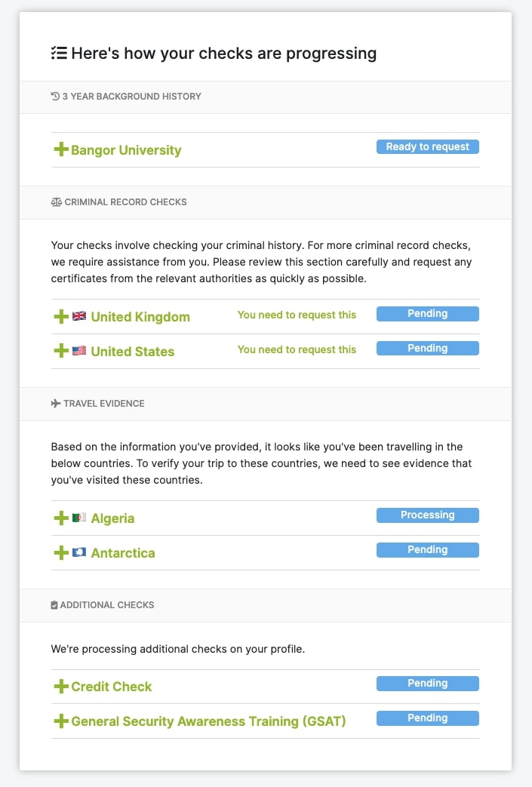Click the Processing status for Algeria
This screenshot has width=532, height=787.
coord(428,515)
